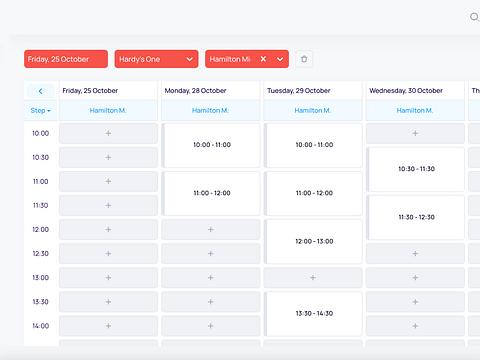Open the Friday, 25 October date picker
Screen dimensions: 480x360
66,59
